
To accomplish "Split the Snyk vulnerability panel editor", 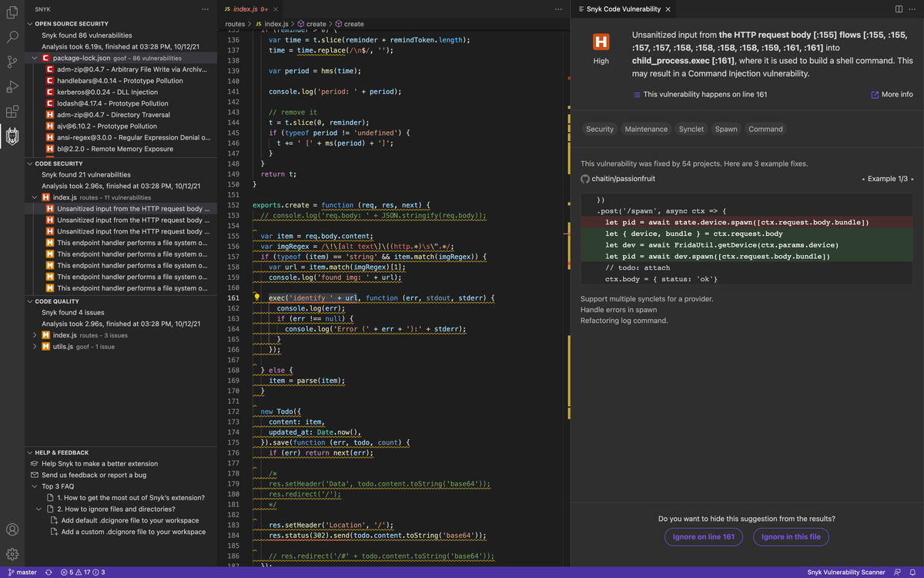I will click(x=899, y=8).
